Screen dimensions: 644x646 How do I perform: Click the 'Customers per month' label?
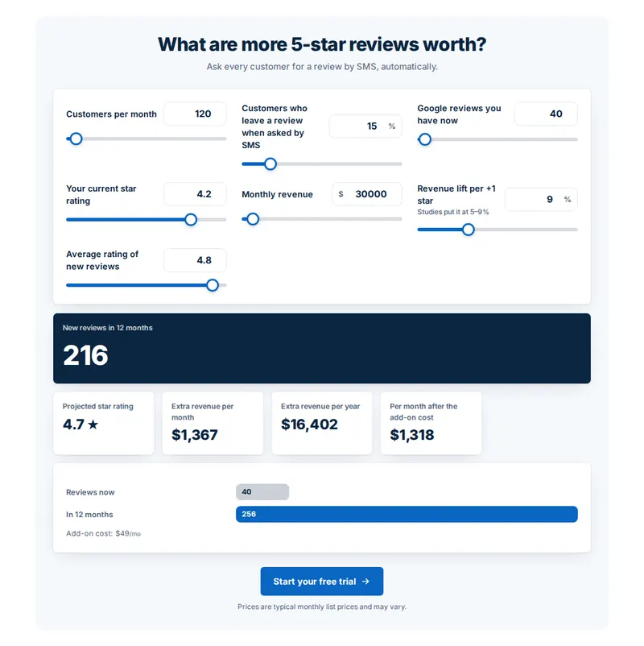pos(111,114)
